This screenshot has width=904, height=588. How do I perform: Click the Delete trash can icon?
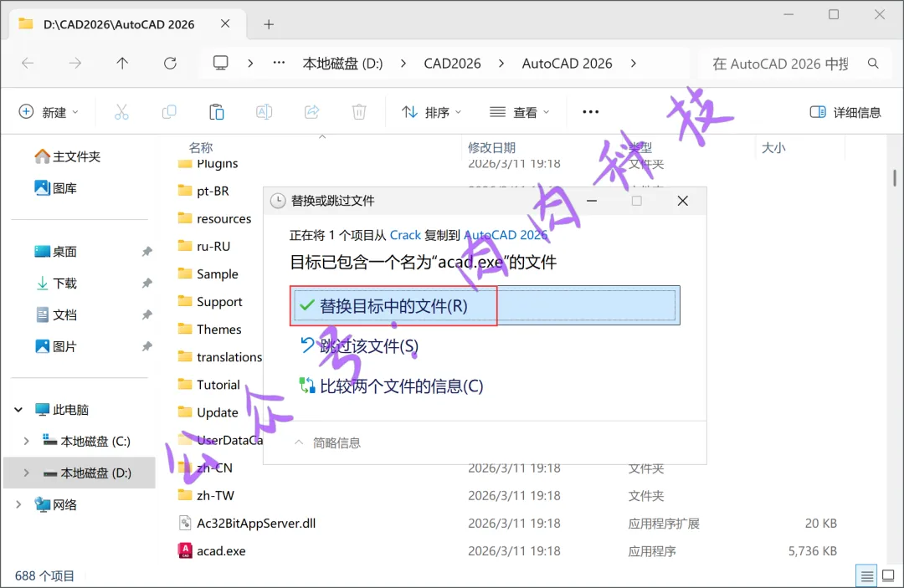click(x=359, y=112)
